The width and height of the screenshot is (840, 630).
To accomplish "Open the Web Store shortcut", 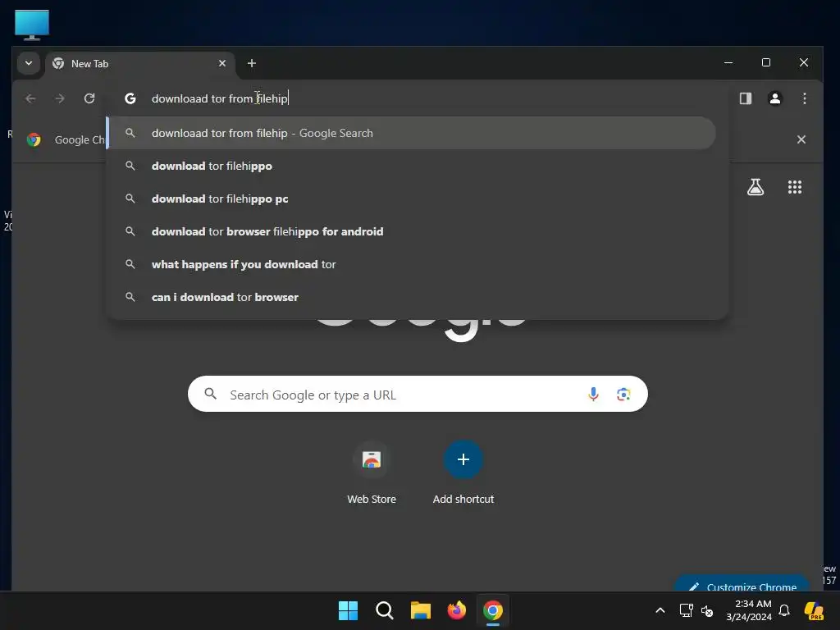I will point(372,472).
